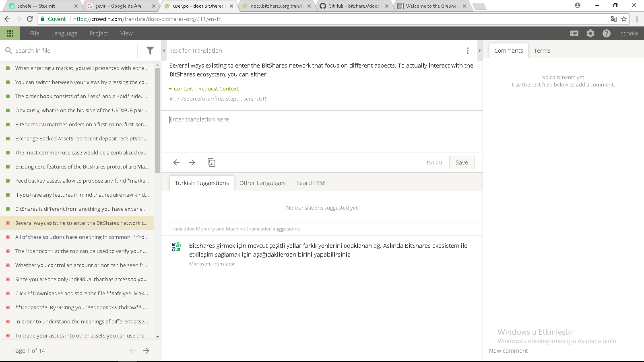Click the New comment input field
Viewport: 644px width, 362px height.
click(563, 351)
